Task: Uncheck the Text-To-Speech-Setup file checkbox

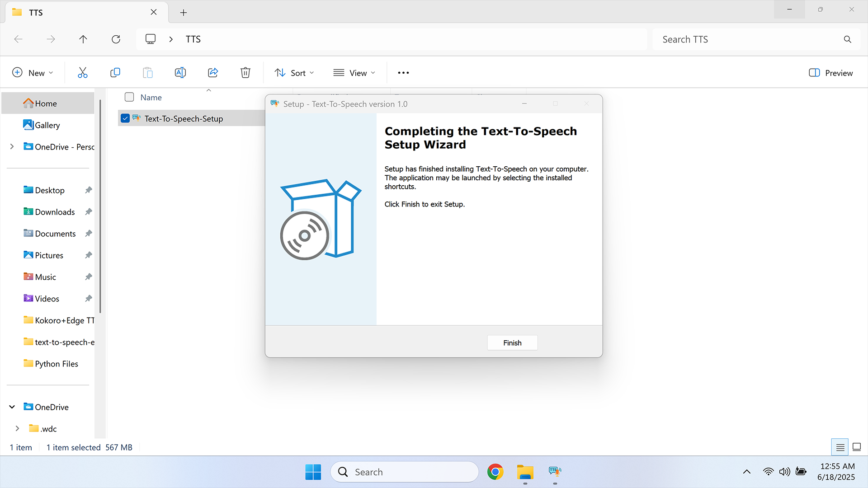Action: pyautogui.click(x=125, y=118)
